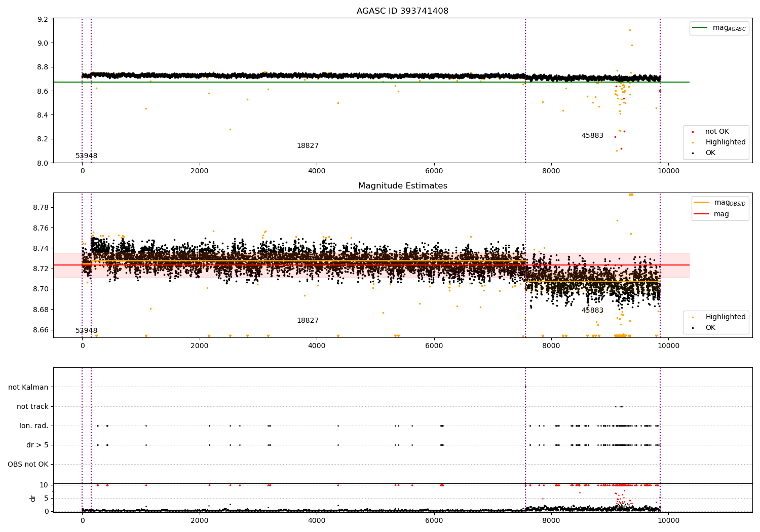
Task: Click the title 'AGASC ID 393741408'
Action: tap(402, 11)
